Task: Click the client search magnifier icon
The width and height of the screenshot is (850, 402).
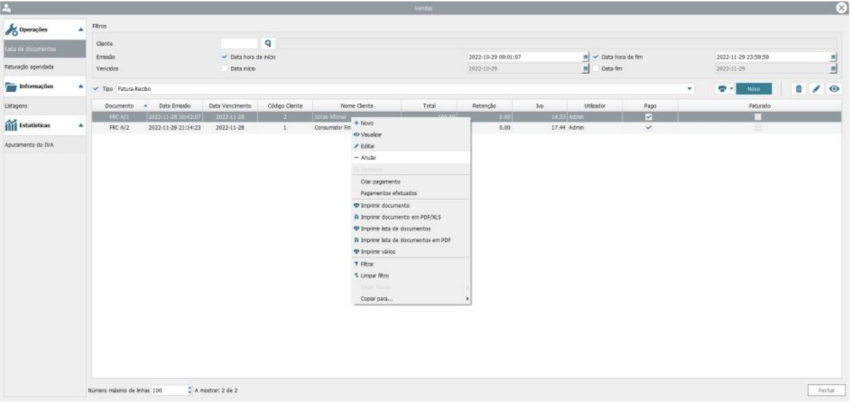Action: 268,43
